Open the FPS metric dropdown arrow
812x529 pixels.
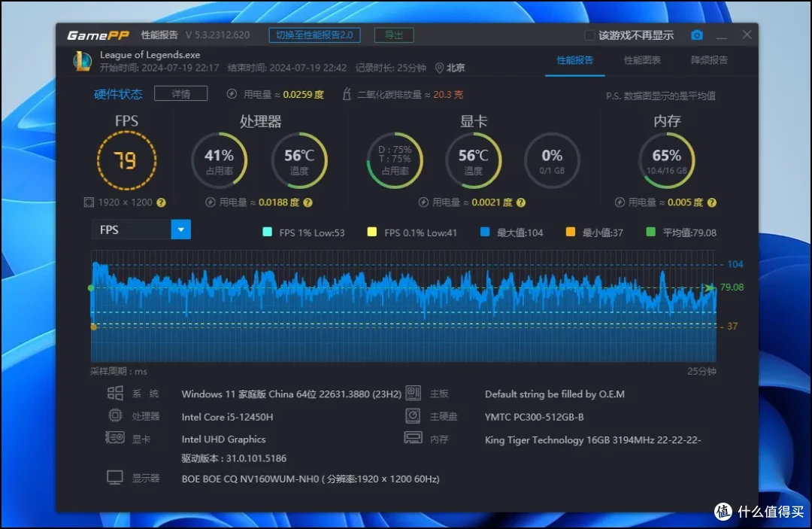180,230
